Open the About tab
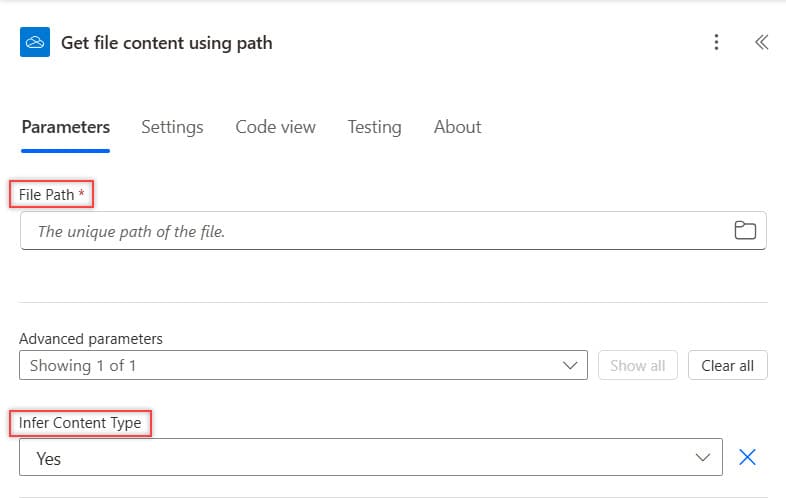 tap(458, 127)
